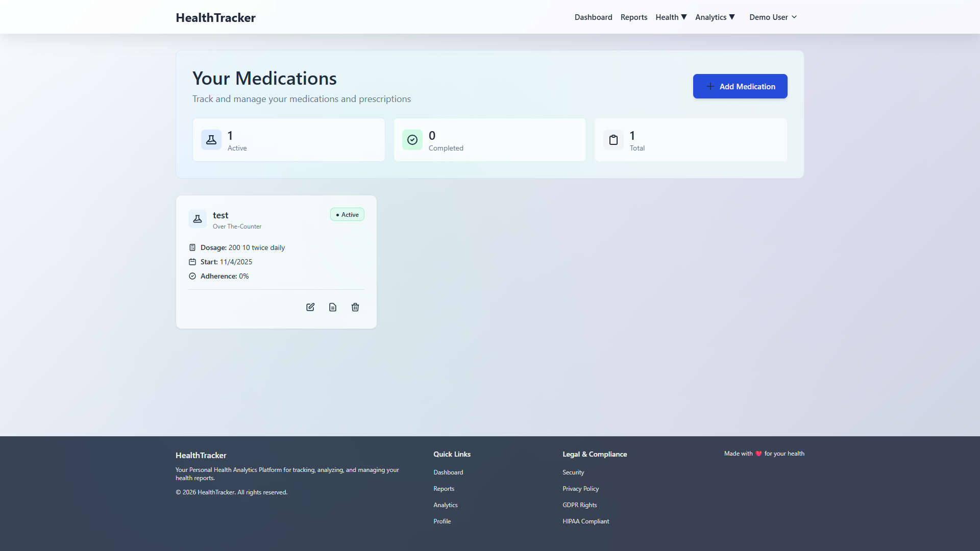Click the GDPR Rights link

[579, 505]
